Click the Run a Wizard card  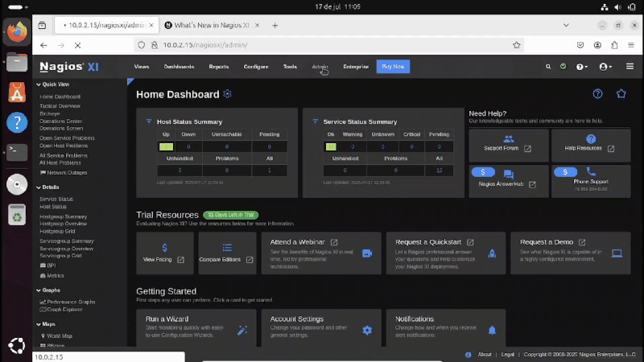(x=196, y=326)
